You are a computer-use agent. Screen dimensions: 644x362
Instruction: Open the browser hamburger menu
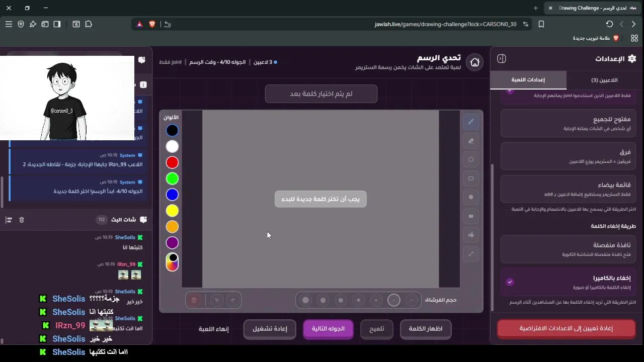(9, 24)
